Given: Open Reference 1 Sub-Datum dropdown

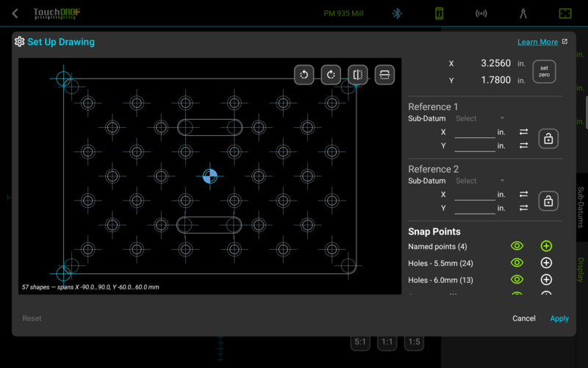Looking at the screenshot, I should (480, 118).
